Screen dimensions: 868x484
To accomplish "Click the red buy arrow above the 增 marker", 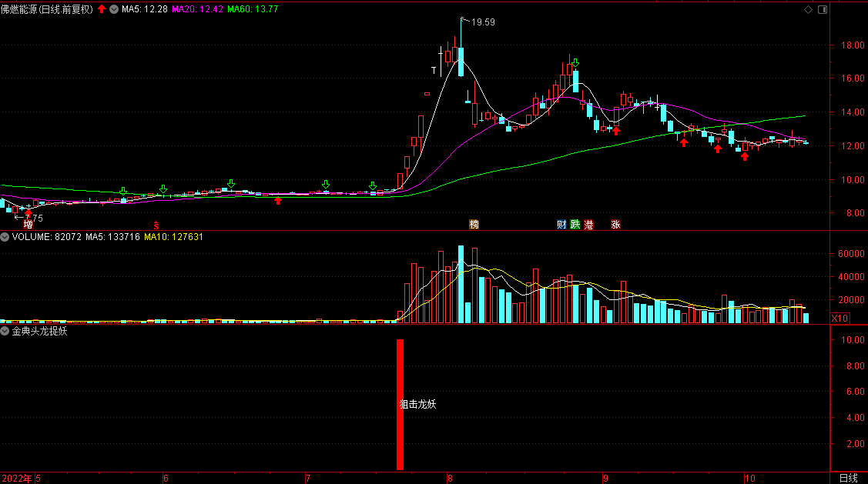I will coord(28,212).
